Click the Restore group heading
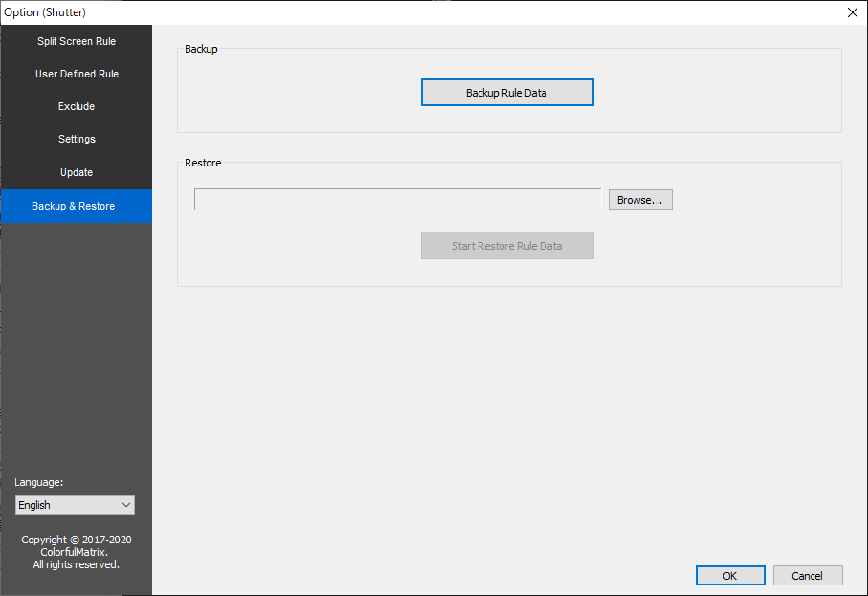This screenshot has height=596, width=868. pyautogui.click(x=203, y=163)
